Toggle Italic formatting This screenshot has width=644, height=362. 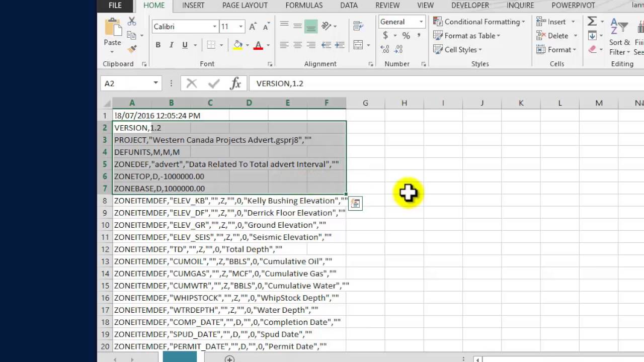(x=172, y=45)
